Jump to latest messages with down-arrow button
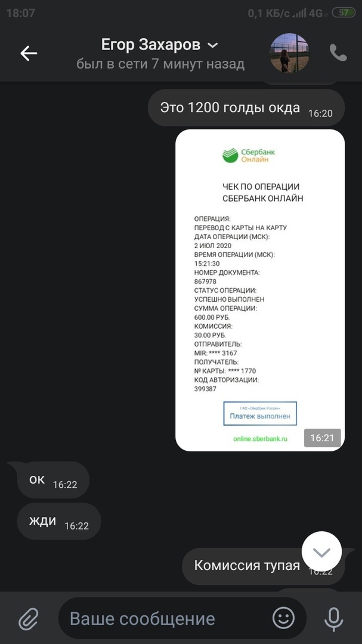 pyautogui.click(x=321, y=552)
